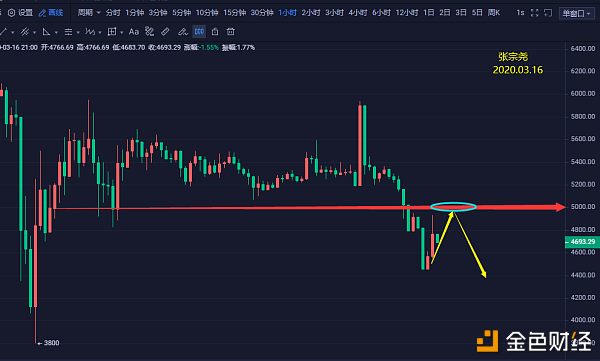This screenshot has height=361, width=600.
Task: Expand the wave tool options arrow
Action: pos(100,32)
